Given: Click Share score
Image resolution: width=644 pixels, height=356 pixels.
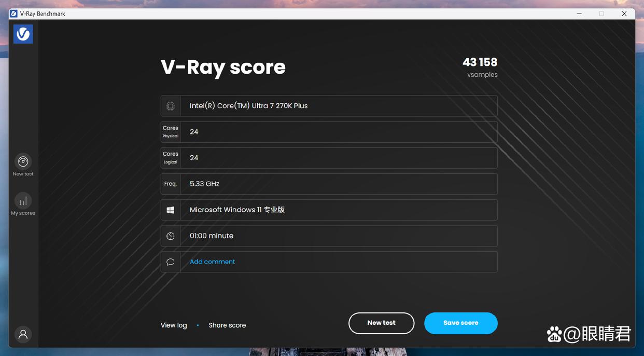Looking at the screenshot, I should [x=227, y=325].
